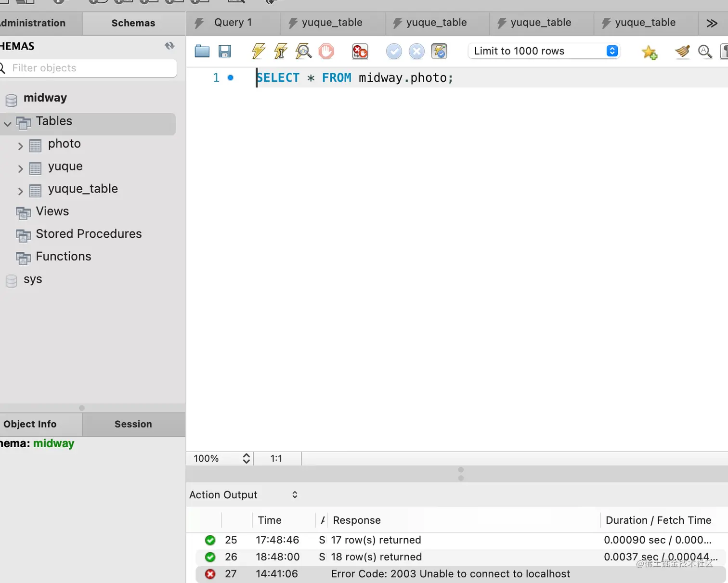The image size is (728, 583).
Task: Click the yuque table icon
Action: (35, 168)
